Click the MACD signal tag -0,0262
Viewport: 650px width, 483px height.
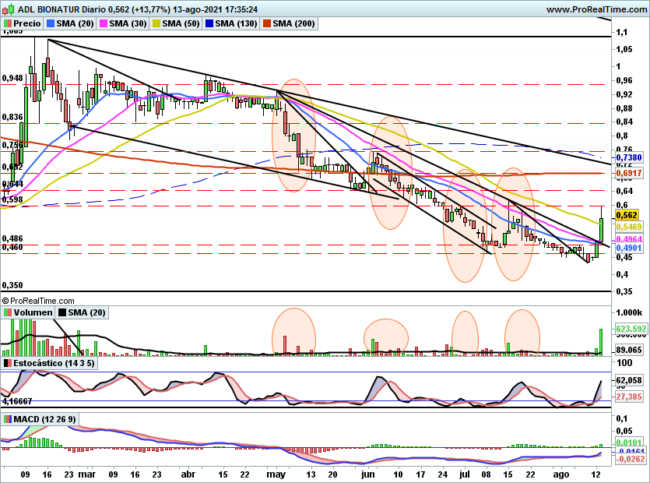coord(631,459)
